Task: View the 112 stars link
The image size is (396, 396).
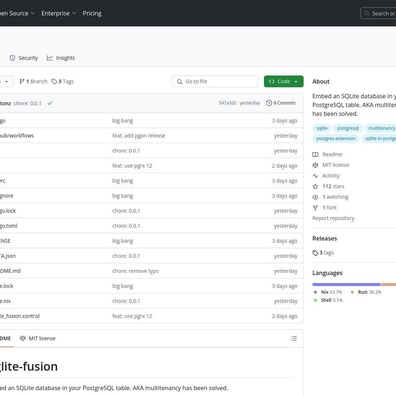Action: (x=333, y=186)
